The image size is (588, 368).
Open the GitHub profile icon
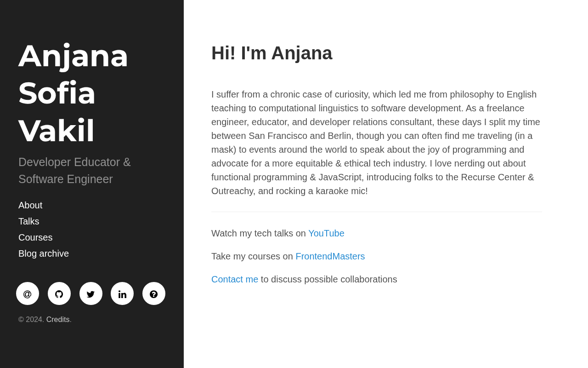click(x=59, y=293)
